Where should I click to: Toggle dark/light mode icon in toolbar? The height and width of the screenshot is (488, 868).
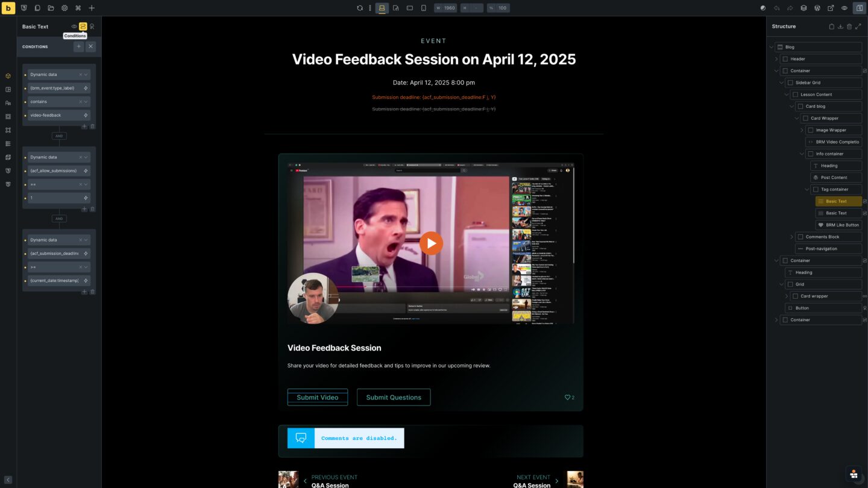[763, 8]
